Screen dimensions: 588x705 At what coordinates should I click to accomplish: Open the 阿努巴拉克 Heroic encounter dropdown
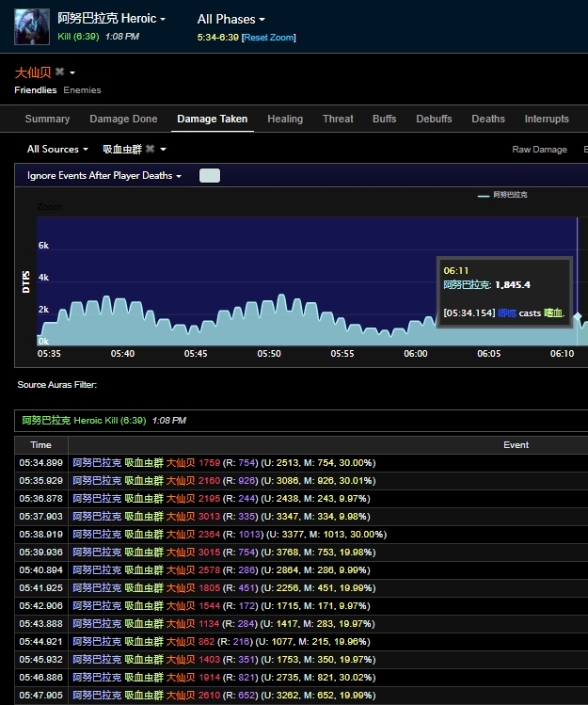pos(111,19)
